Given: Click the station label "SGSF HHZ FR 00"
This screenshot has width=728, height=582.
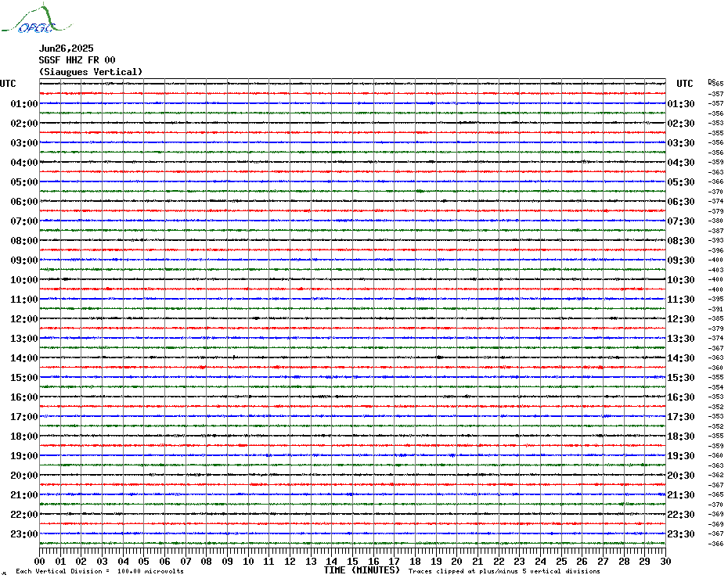Looking at the screenshot, I should click(77, 60).
